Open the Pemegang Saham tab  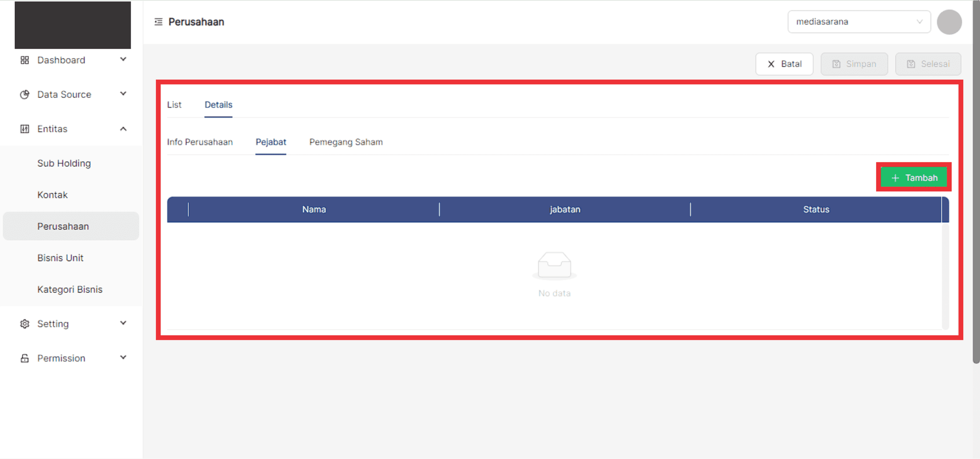coord(345,142)
